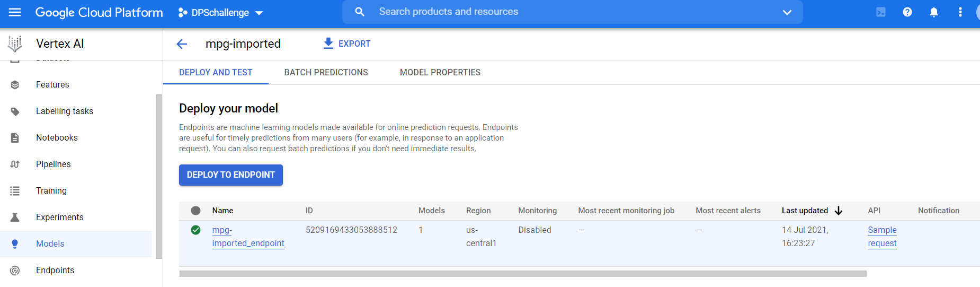This screenshot has width=980, height=287.
Task: Open Pipelines in the sidebar
Action: tap(53, 164)
